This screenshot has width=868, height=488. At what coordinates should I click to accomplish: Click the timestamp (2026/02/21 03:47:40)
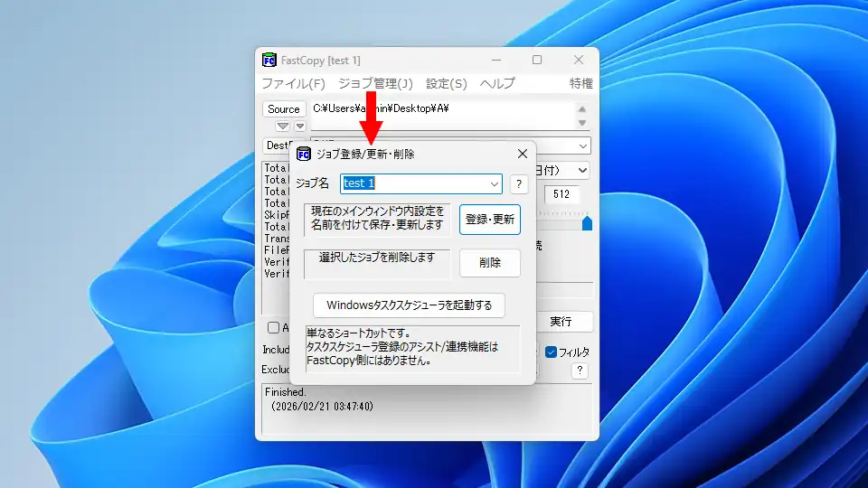tap(322, 407)
